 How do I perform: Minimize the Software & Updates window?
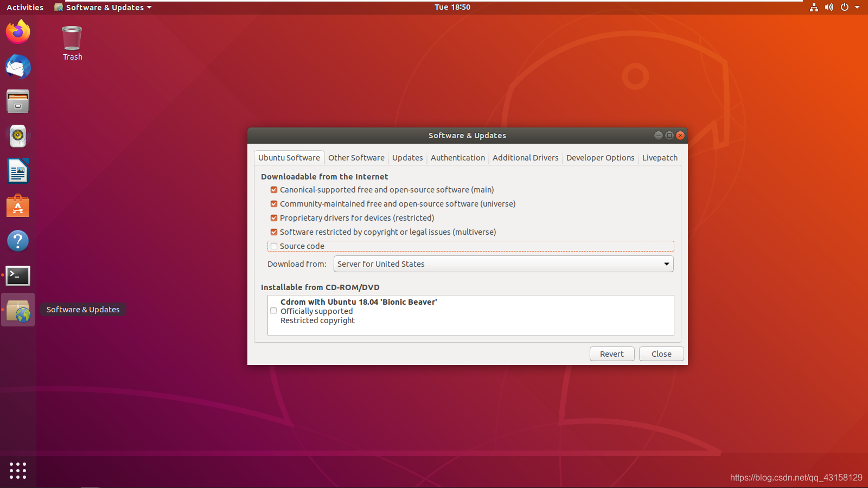[658, 136]
